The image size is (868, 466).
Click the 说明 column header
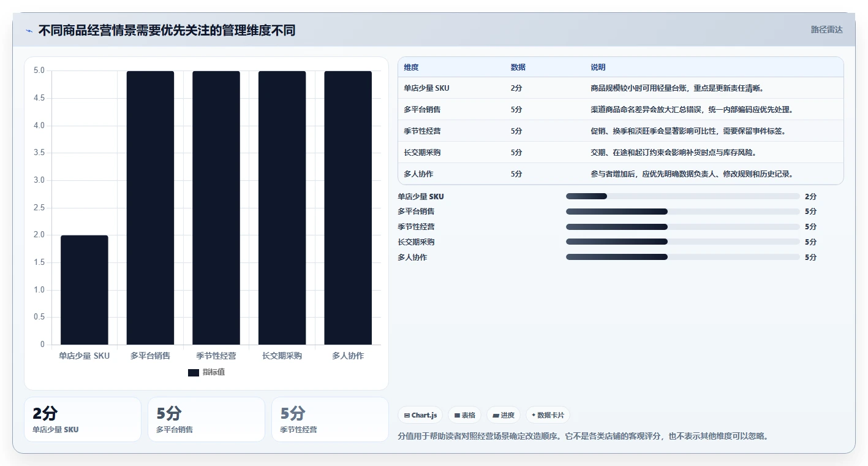pos(598,67)
